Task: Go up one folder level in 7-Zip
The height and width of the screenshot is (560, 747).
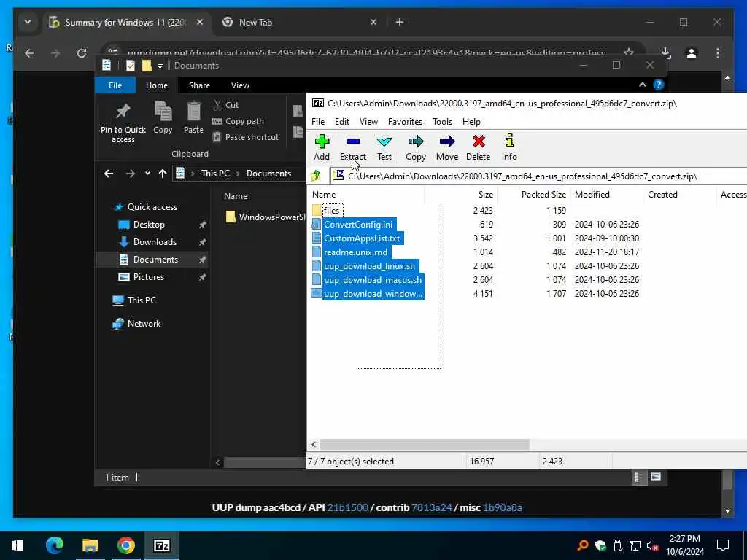Action: 316,176
